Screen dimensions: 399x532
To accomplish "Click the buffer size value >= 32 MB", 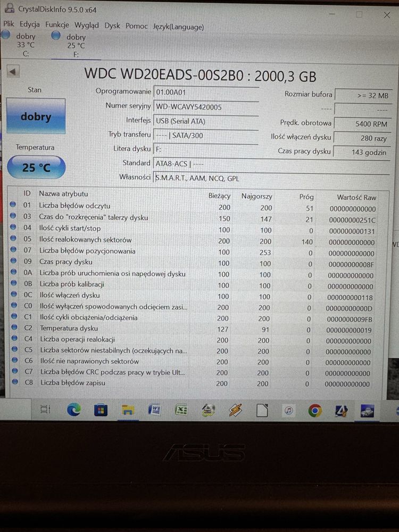I will [x=363, y=95].
